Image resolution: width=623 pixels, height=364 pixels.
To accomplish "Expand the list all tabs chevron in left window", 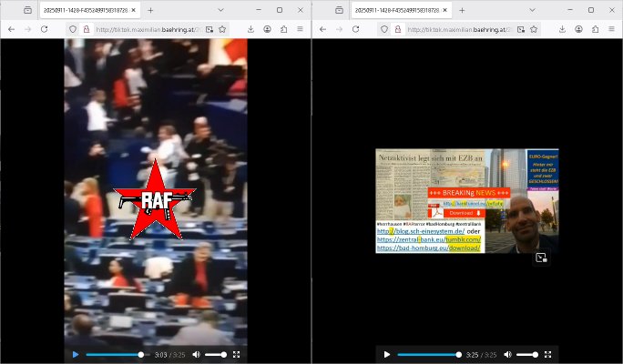I will click(220, 10).
